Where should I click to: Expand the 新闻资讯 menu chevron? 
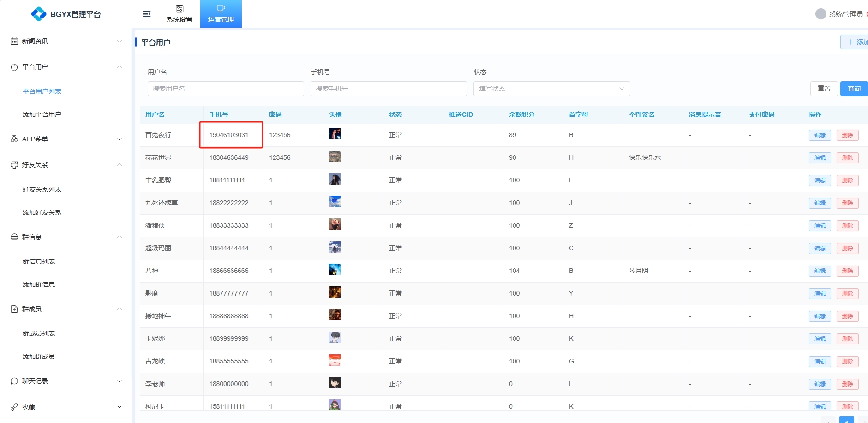[120, 42]
